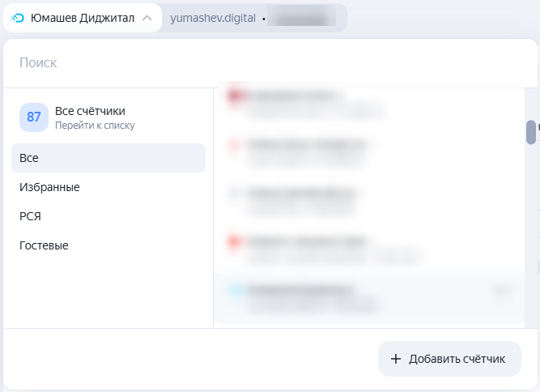Follow the Перейти к списку link
The height and width of the screenshot is (392, 540).
(95, 126)
